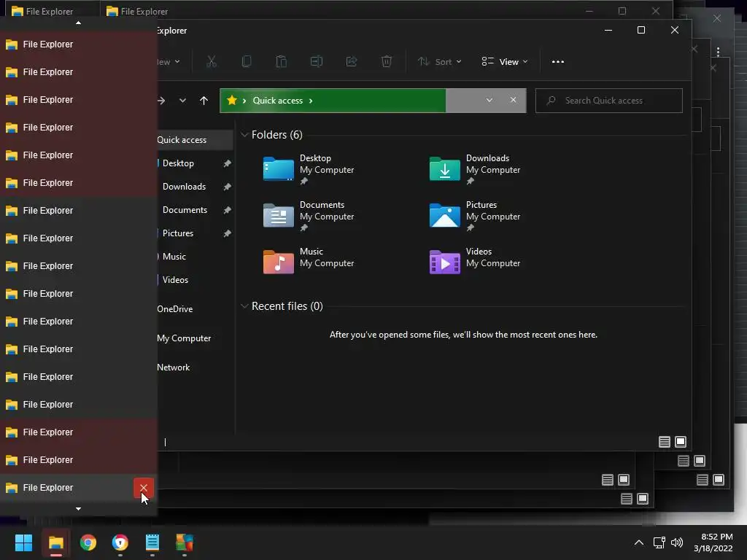Go up one level with up arrow
The image size is (747, 560).
[x=204, y=101]
